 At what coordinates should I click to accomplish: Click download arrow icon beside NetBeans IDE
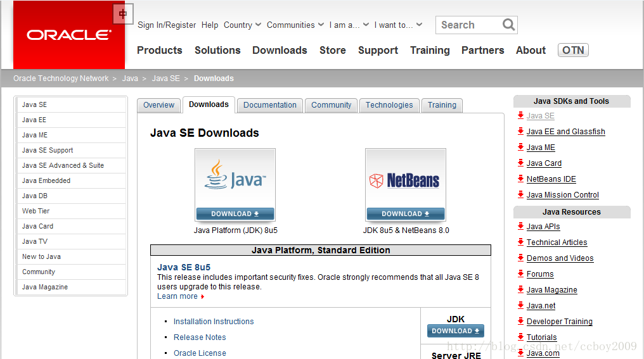(521, 179)
